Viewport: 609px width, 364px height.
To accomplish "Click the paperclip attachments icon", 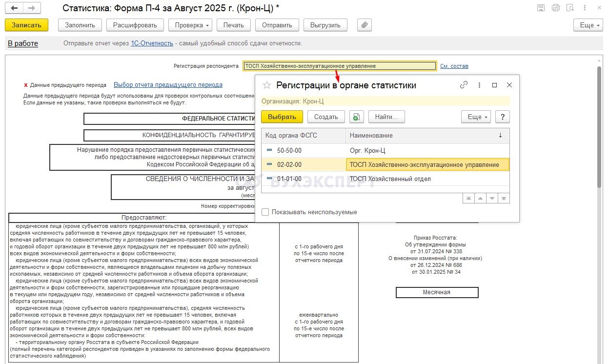I will [365, 25].
